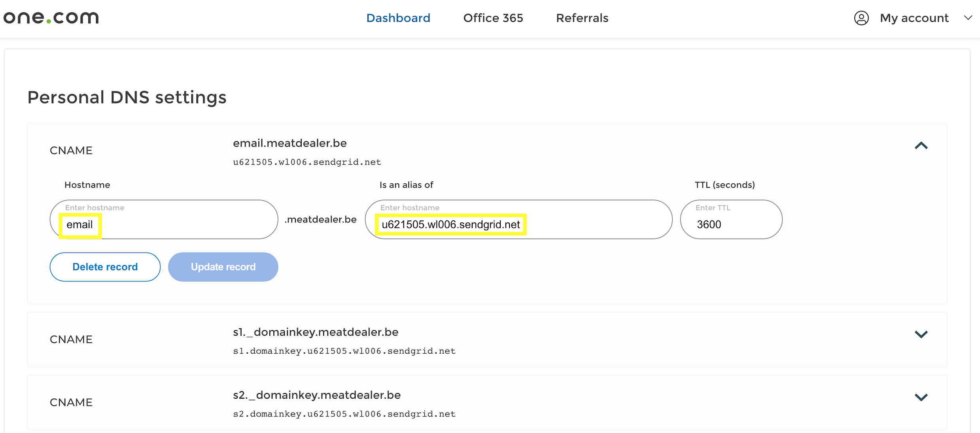Select the s1._domainkey.meatdealer.be record row
Image resolution: width=980 pixels, height=433 pixels.
coord(487,340)
